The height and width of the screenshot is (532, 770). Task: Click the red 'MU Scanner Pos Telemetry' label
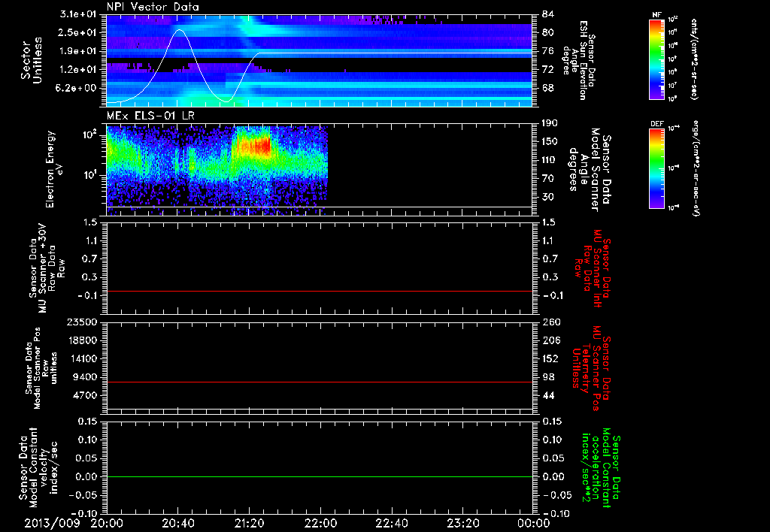click(592, 368)
